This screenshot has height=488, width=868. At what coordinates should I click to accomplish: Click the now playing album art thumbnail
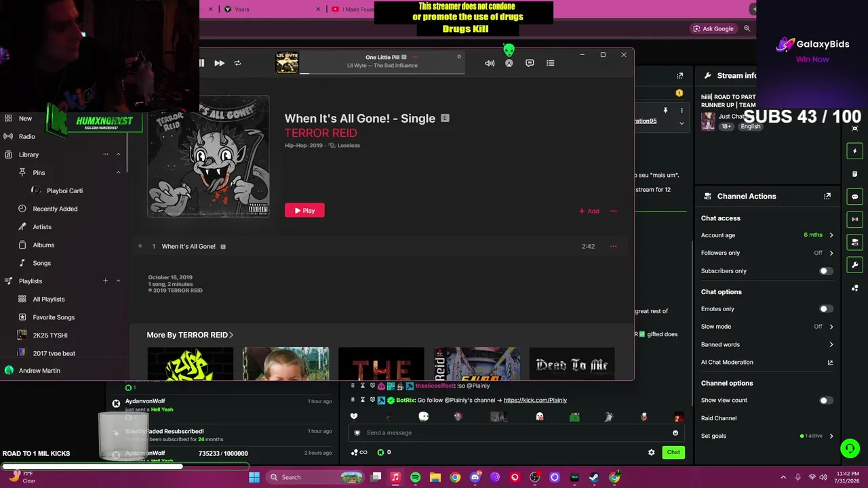pyautogui.click(x=287, y=62)
